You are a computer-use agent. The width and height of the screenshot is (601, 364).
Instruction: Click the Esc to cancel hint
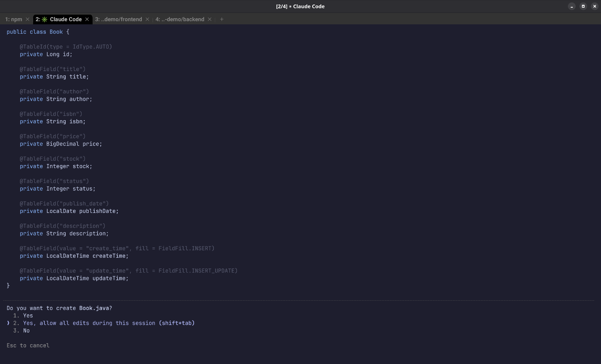coord(28,345)
